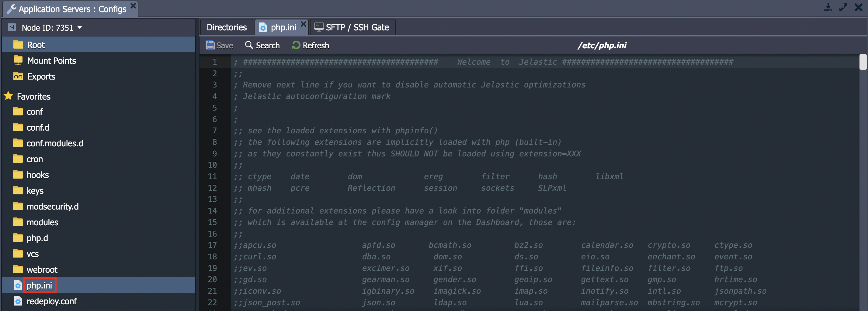
Task: Click the Favorites star icon
Action: (9, 96)
